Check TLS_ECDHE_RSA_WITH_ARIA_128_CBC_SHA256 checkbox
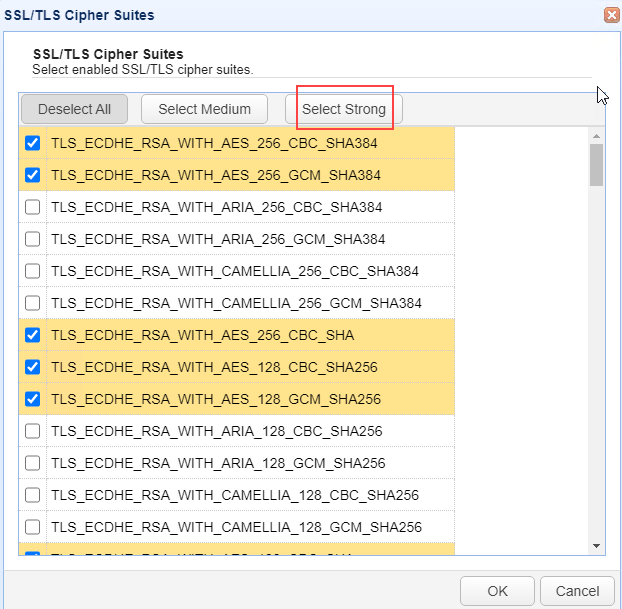Screen dimensions: 622x609 33,431
